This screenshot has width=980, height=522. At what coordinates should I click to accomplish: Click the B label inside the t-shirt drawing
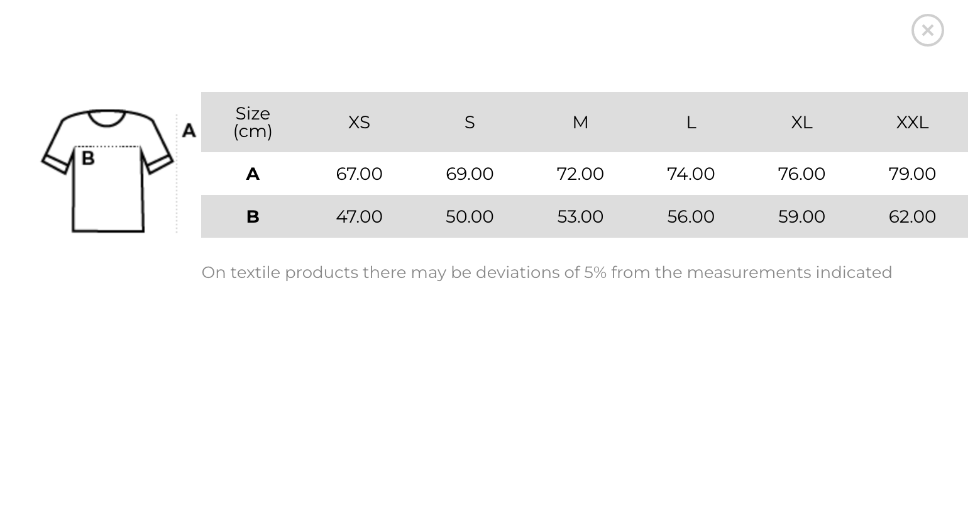point(88,158)
